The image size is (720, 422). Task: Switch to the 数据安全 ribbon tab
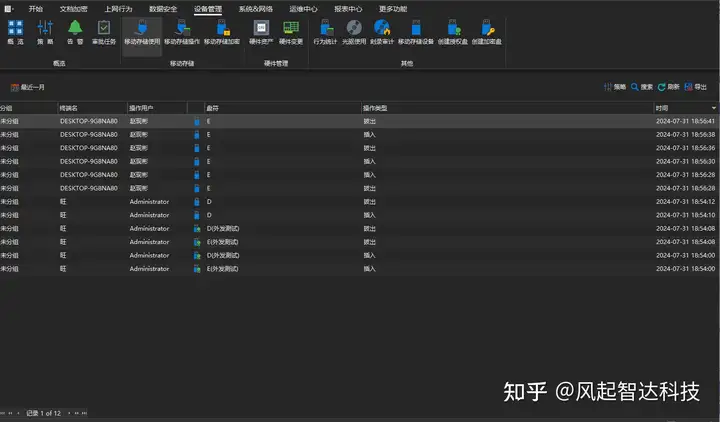163,9
